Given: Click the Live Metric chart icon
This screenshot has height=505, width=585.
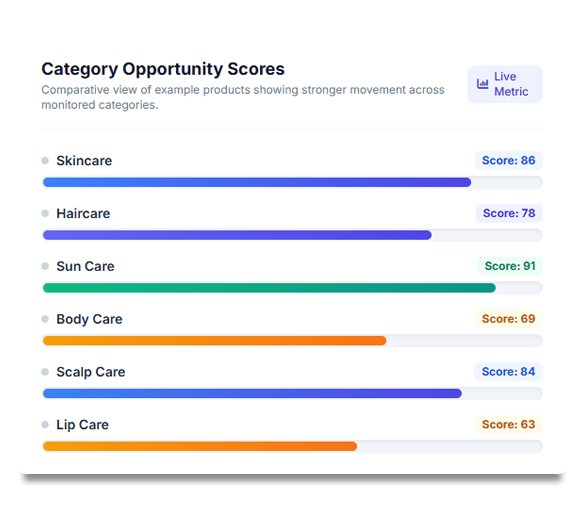Looking at the screenshot, I should [482, 84].
